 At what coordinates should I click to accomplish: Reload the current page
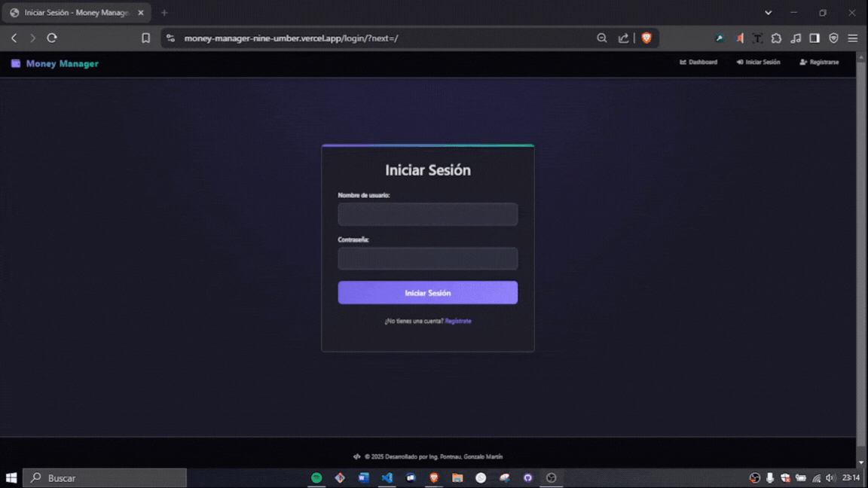51,38
